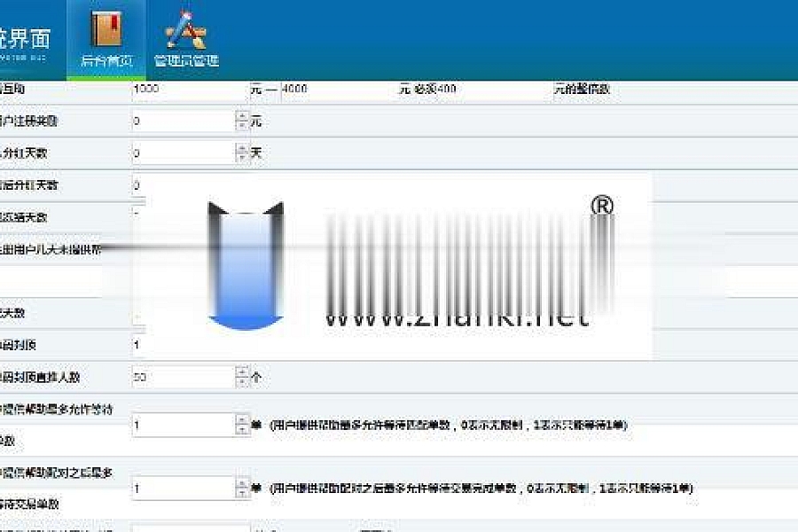Click hint text about 等待交易完成单数
This screenshot has width=798, height=532.
[481, 489]
